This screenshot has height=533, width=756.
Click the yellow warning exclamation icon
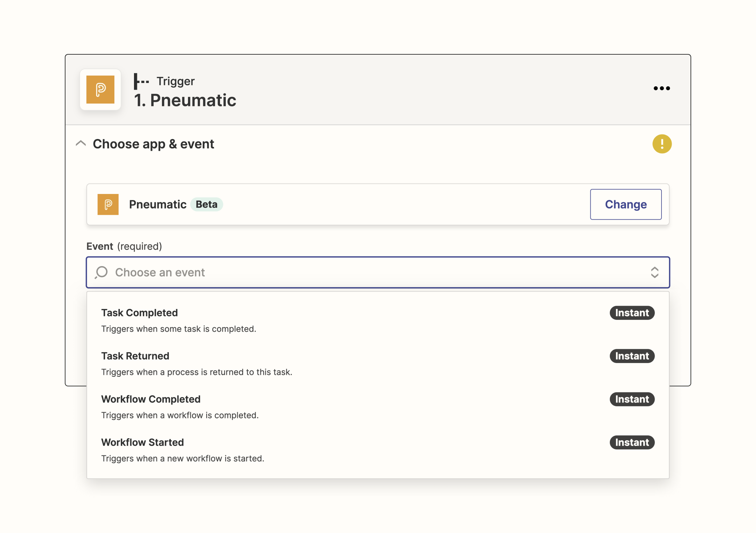[x=662, y=144]
